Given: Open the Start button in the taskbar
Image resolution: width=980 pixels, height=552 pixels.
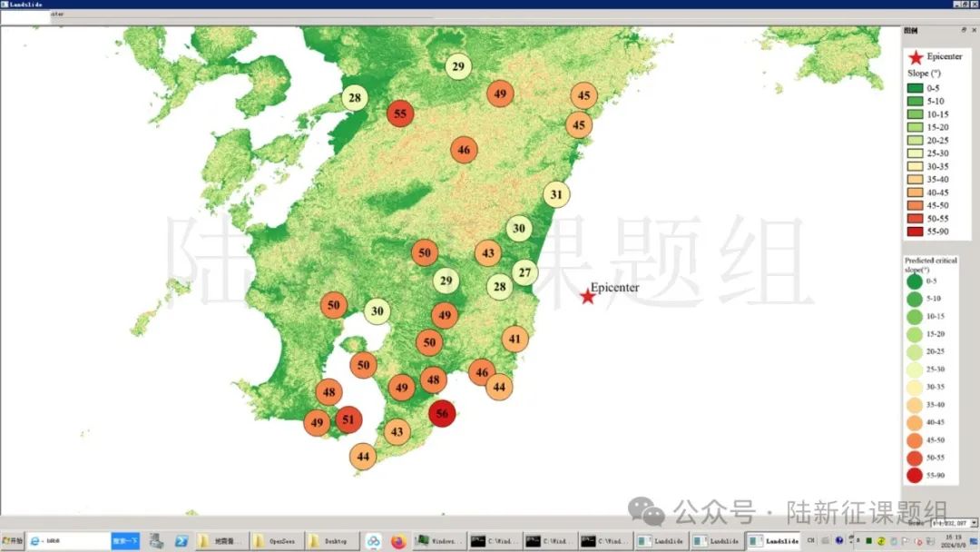Looking at the screenshot, I should 13,541.
